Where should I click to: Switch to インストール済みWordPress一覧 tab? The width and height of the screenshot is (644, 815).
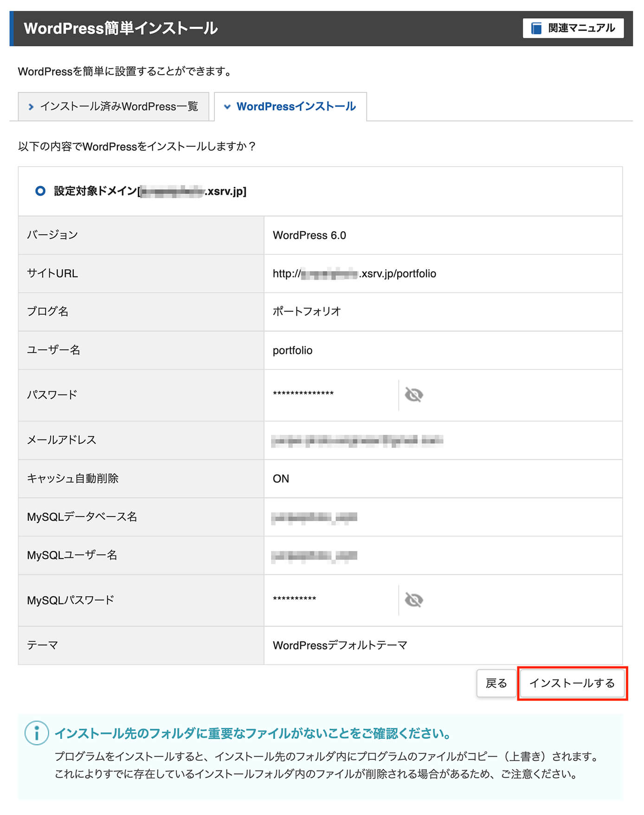point(114,107)
